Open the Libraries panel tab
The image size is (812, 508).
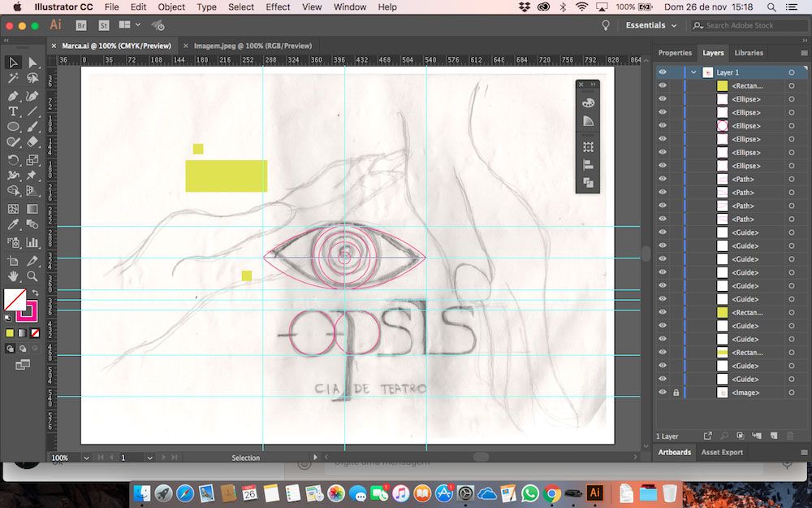point(748,53)
